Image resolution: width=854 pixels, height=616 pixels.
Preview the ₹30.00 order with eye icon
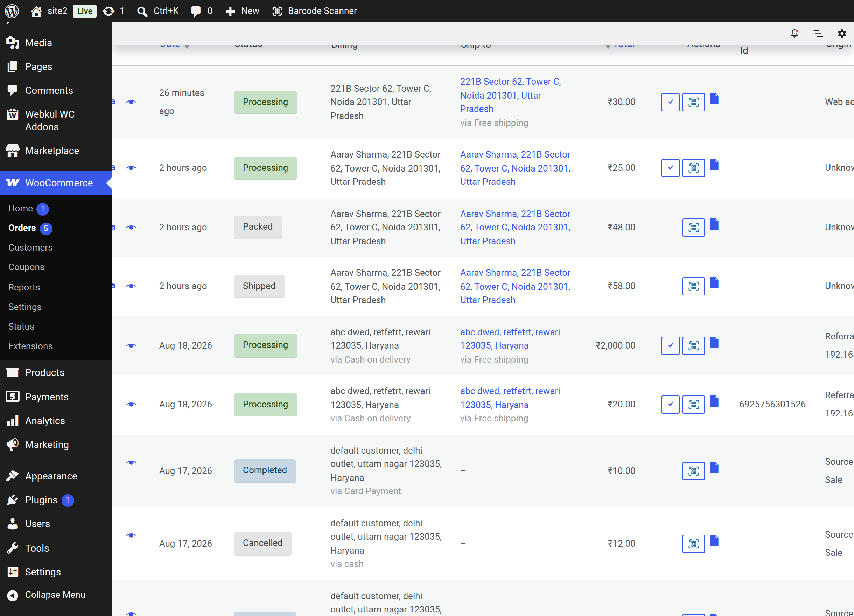(131, 102)
